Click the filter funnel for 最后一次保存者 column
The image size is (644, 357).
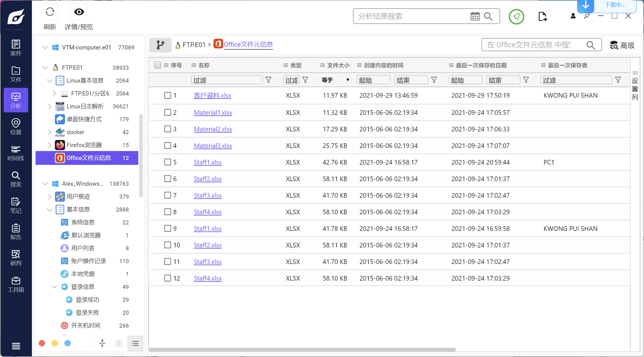click(618, 80)
